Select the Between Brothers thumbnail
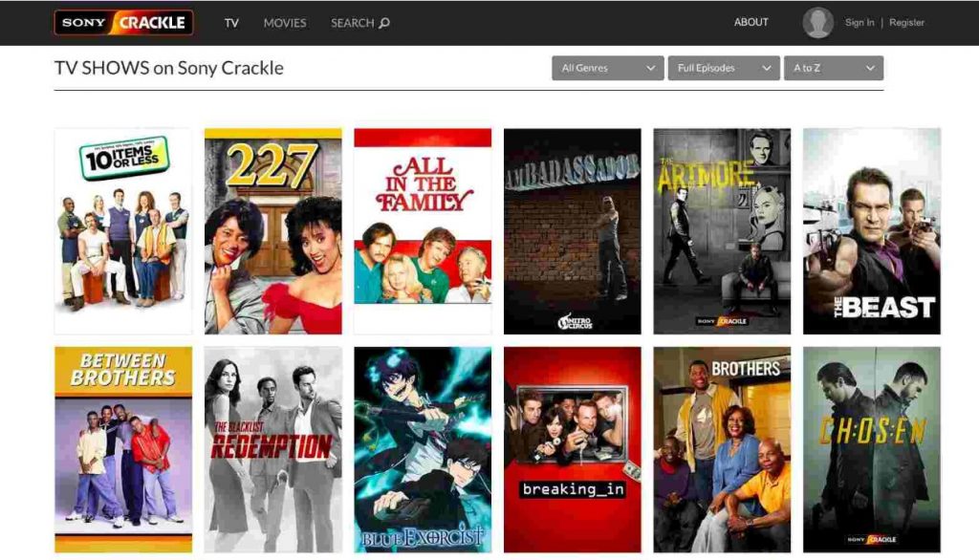Image resolution: width=979 pixels, height=560 pixels. [123, 450]
